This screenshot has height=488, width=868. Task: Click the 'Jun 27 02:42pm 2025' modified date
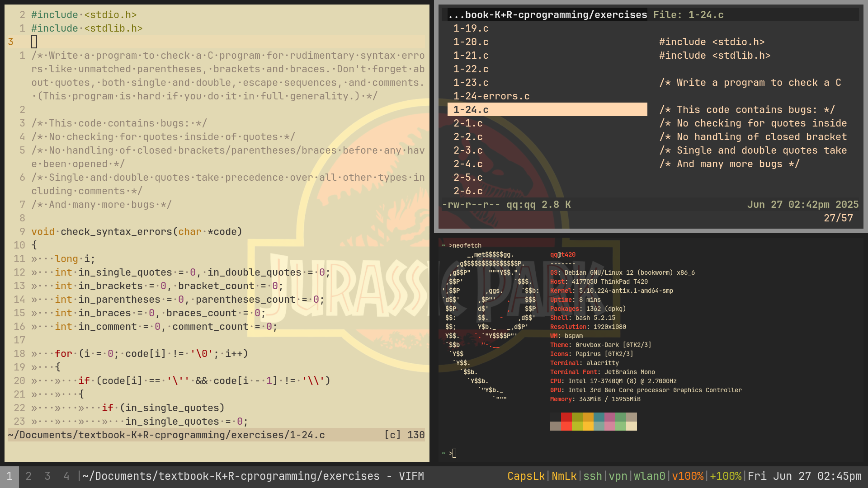(802, 205)
